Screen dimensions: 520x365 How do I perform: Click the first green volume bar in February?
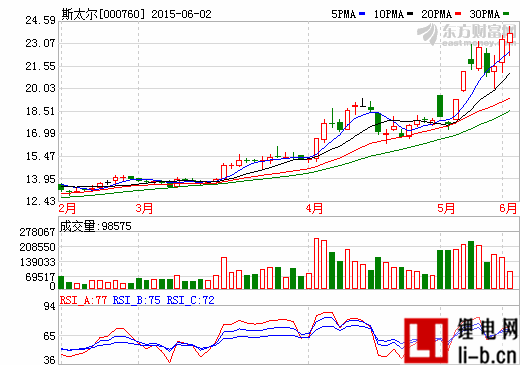pos(61,283)
